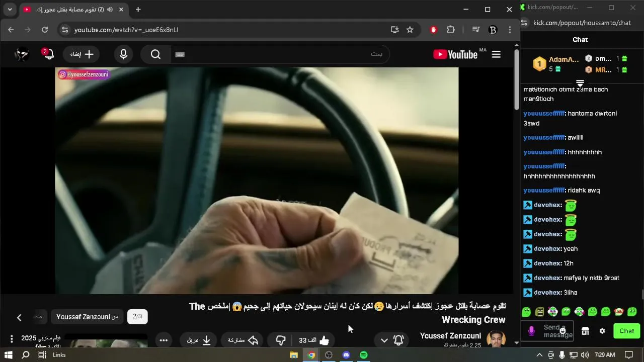Image resolution: width=644 pixels, height=362 pixels.
Task: Dislike the video with thumbs down
Action: 281,340
